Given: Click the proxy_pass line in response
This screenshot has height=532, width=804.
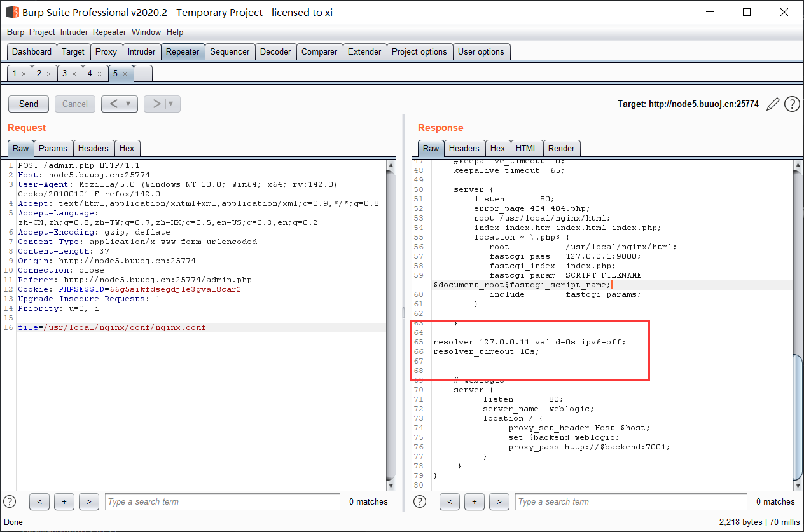Looking at the screenshot, I should coord(589,447).
